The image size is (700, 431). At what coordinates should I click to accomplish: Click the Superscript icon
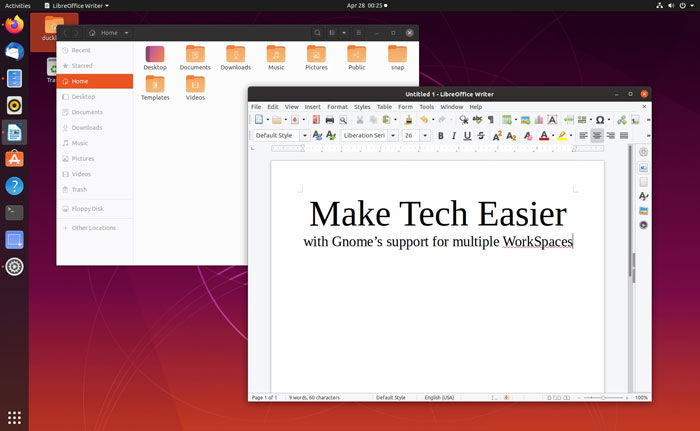click(497, 136)
